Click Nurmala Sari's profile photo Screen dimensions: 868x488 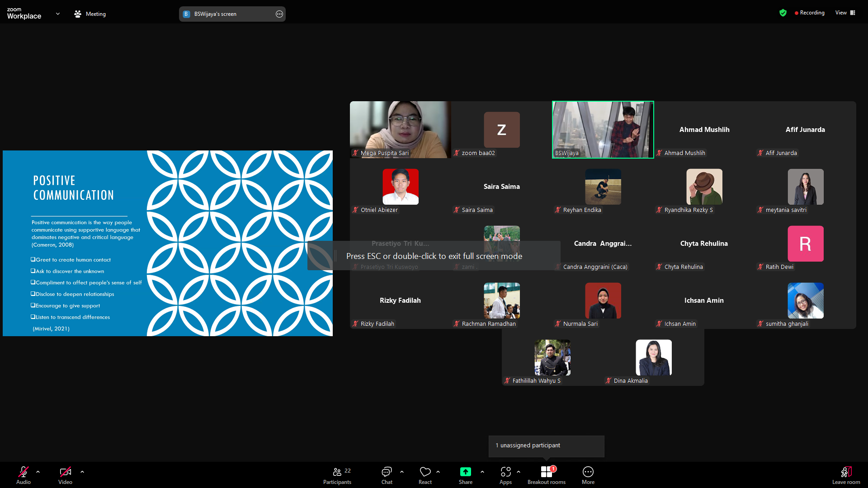[x=603, y=300]
